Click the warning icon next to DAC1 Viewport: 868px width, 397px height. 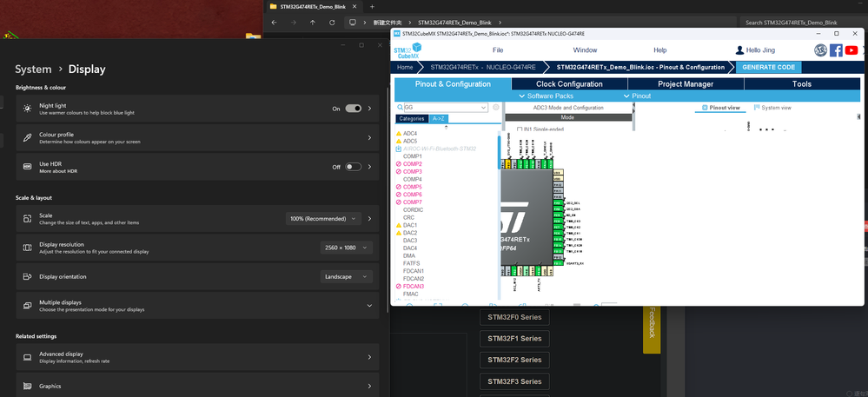click(x=399, y=225)
